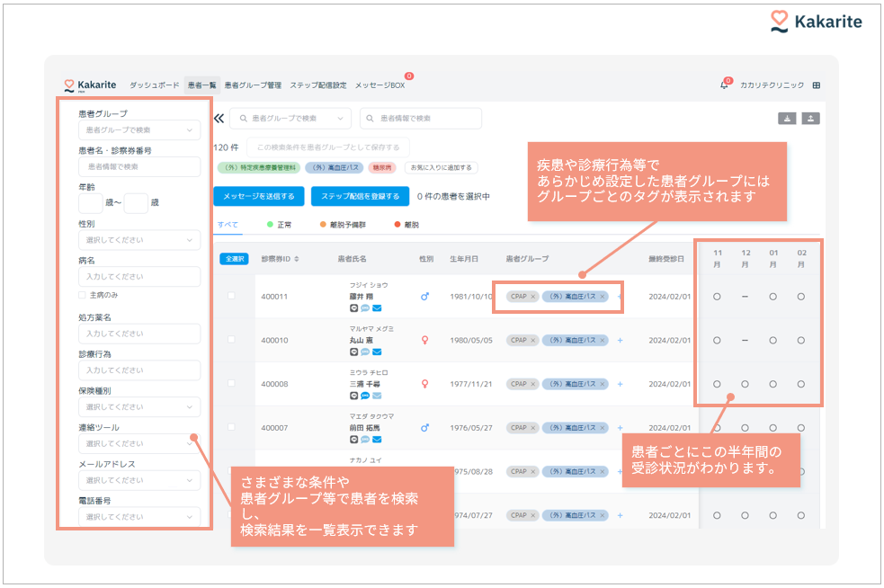Click the upload icon button

pos(810,119)
